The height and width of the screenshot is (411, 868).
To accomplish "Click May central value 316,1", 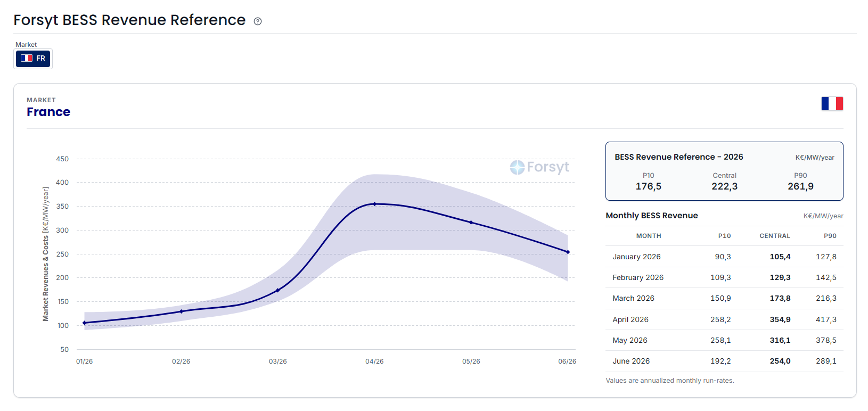I will click(780, 340).
